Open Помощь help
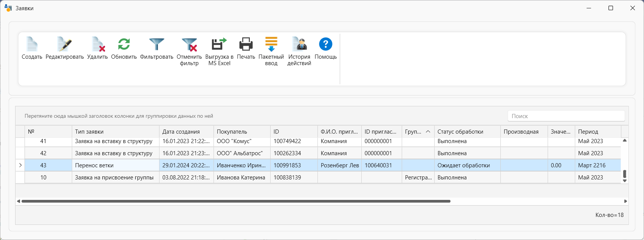 point(326,48)
